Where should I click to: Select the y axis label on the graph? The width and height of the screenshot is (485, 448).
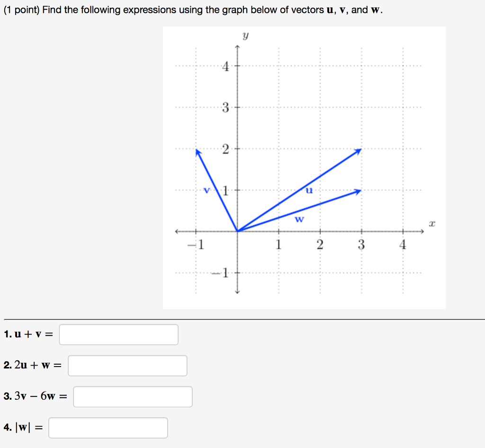pos(244,35)
